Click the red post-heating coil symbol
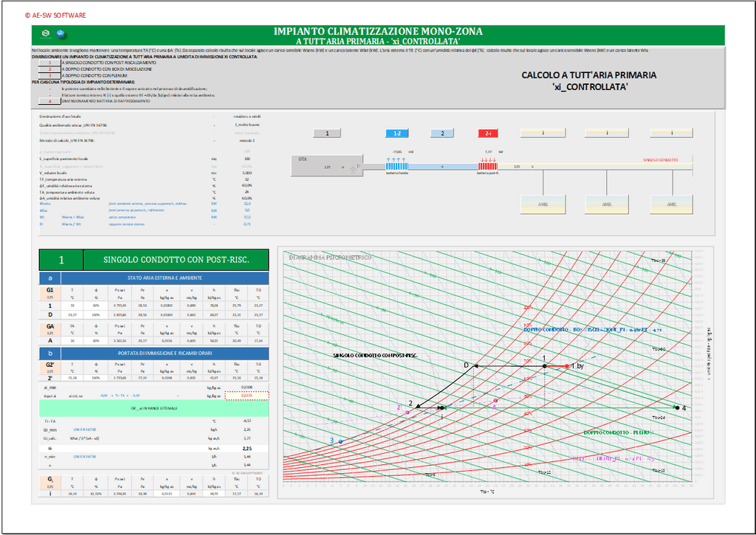Image resolution: width=756 pixels, height=535 pixels. click(489, 168)
